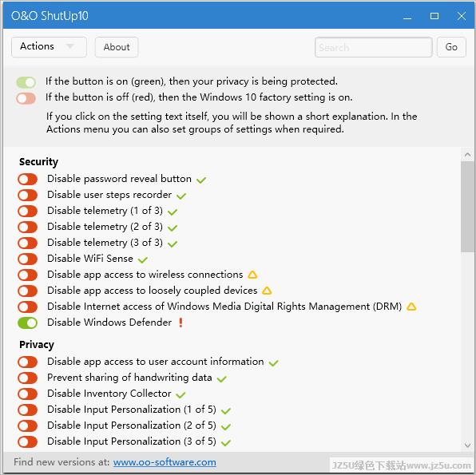Focus the Search input field
This screenshot has height=475, width=476.
374,47
